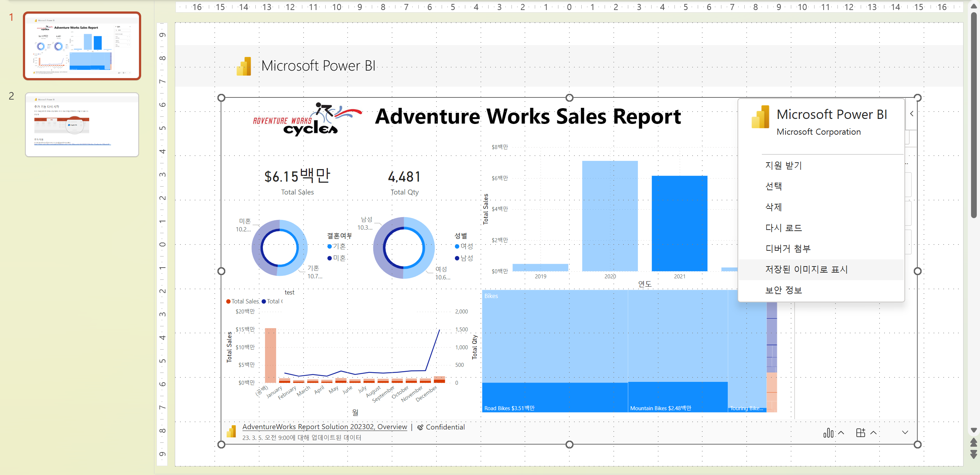Image resolution: width=980 pixels, height=475 pixels.
Task: Click 보안 정보 menu entry
Action: tap(783, 291)
